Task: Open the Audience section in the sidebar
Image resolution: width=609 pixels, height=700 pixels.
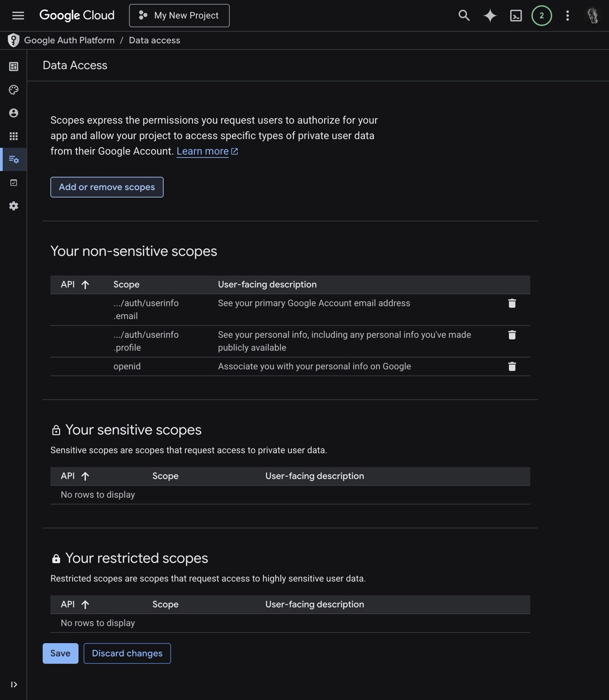Action: [13, 113]
